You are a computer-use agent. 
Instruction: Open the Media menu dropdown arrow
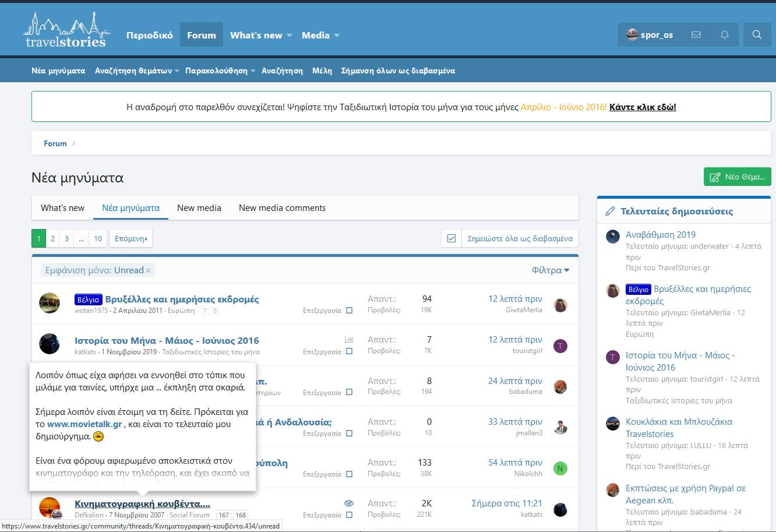336,36
